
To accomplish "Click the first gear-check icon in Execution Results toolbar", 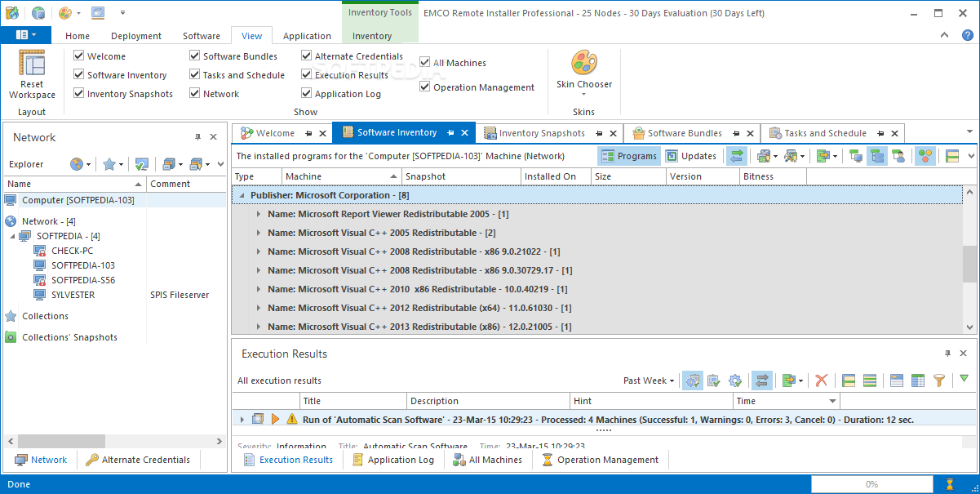I will click(x=693, y=381).
